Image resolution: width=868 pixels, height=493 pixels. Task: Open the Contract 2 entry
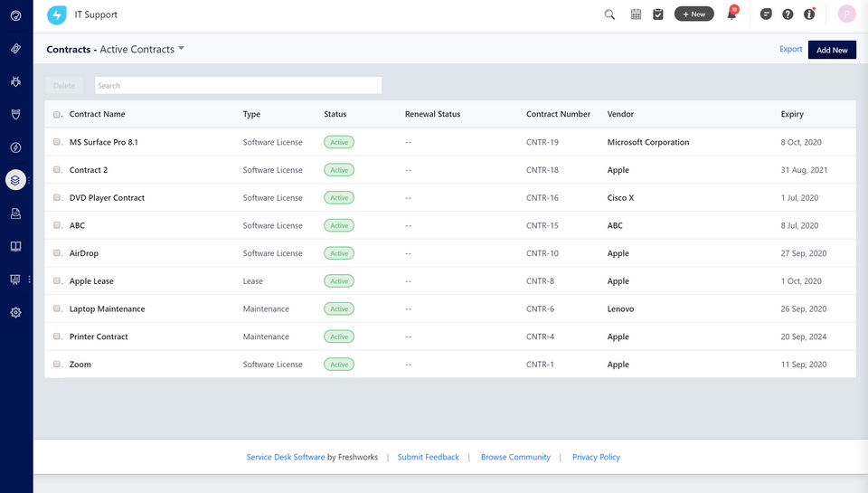coord(88,170)
